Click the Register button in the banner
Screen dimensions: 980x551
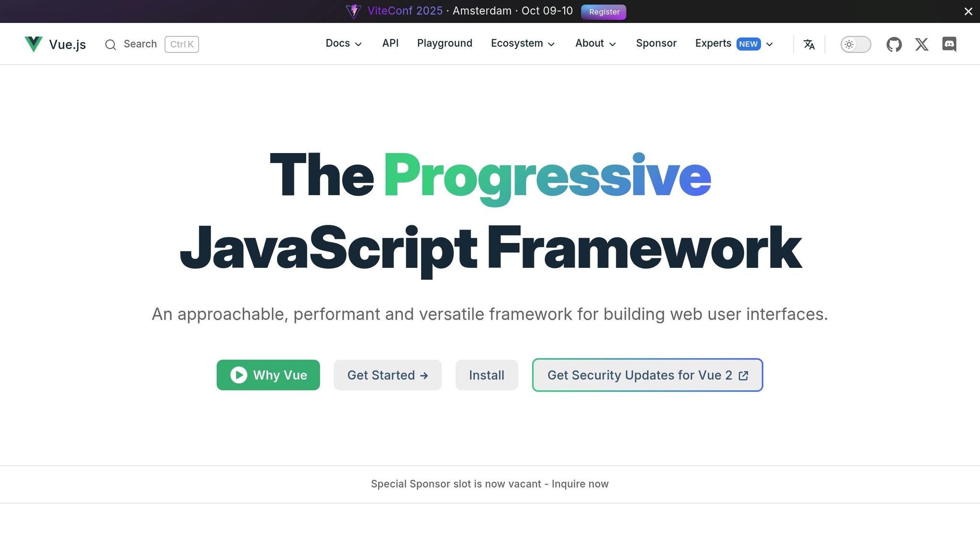(x=603, y=12)
